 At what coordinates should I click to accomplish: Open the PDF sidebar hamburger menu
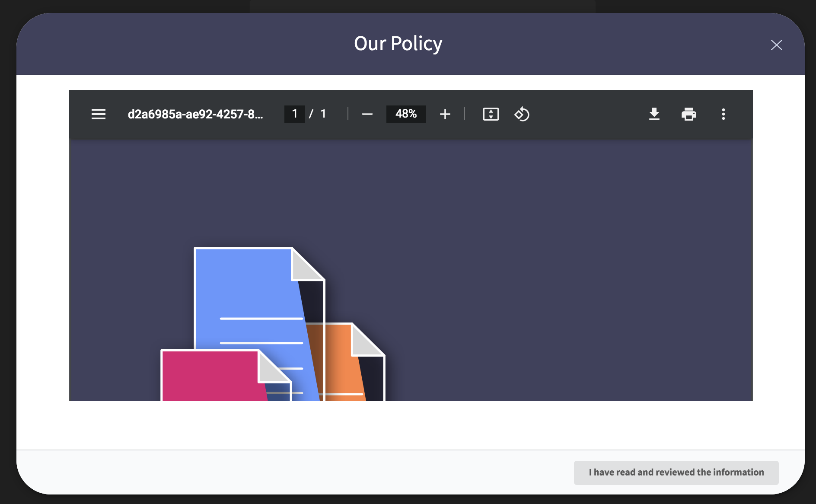pyautogui.click(x=99, y=114)
